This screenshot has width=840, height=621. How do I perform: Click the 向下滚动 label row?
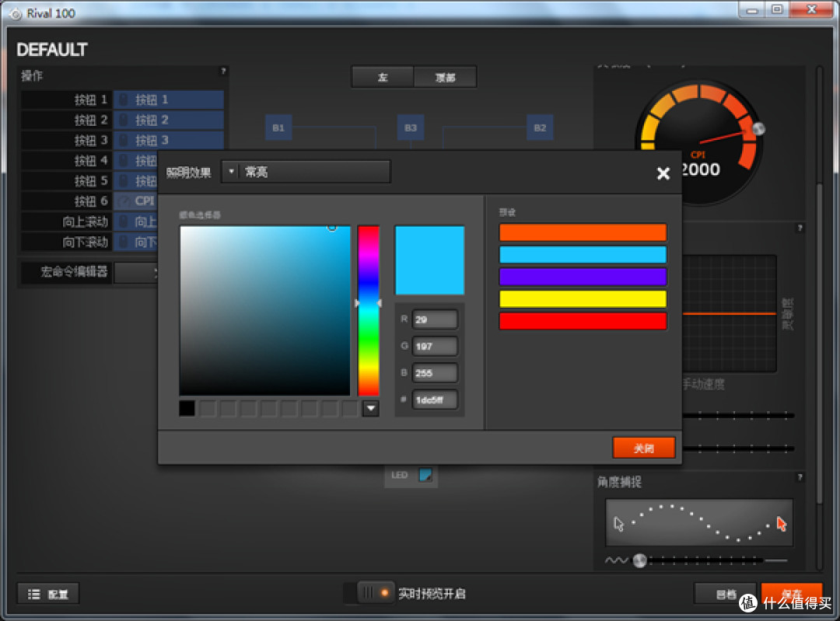pyautogui.click(x=66, y=242)
